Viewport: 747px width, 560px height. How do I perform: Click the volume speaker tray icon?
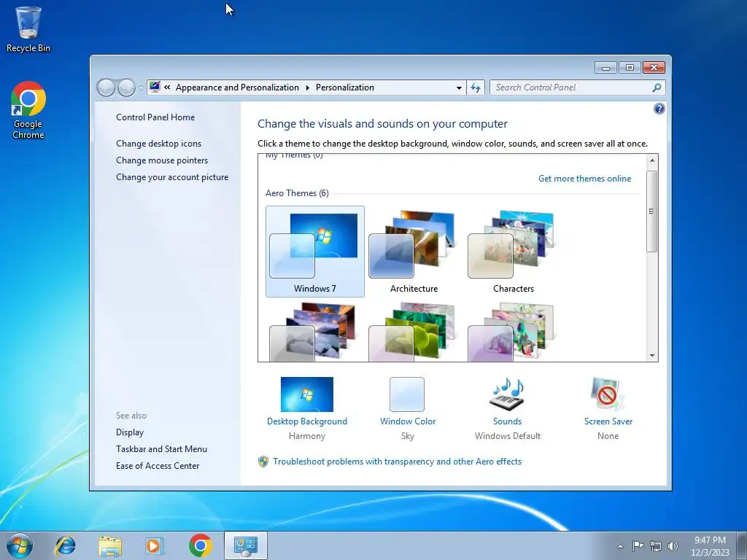pos(673,546)
